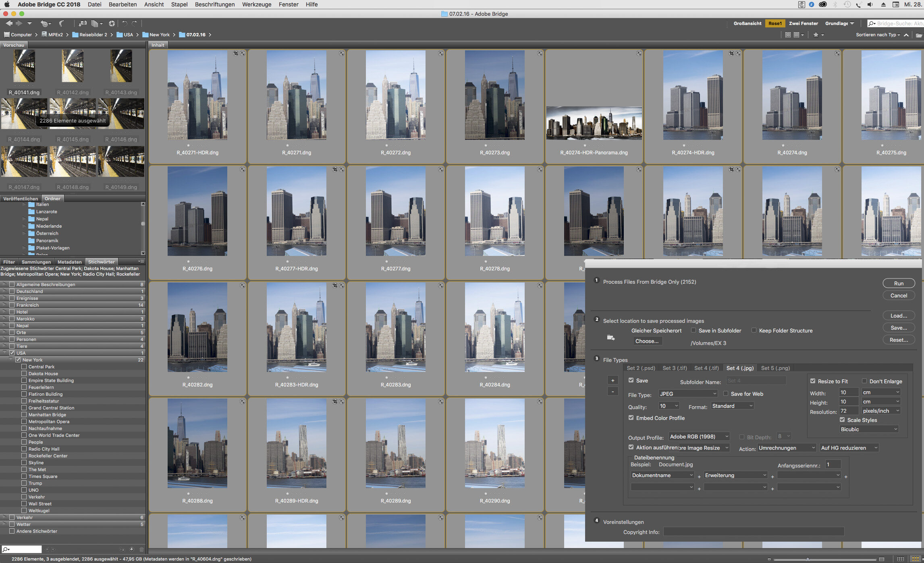Switch to the Sammlungen tab
This screenshot has width=924, height=563.
point(36,262)
